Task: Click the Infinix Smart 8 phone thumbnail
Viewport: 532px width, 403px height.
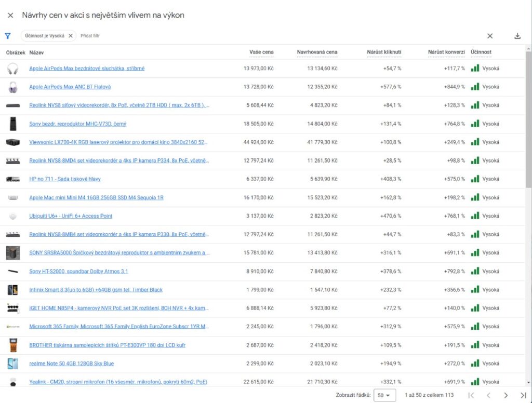Action: click(13, 290)
